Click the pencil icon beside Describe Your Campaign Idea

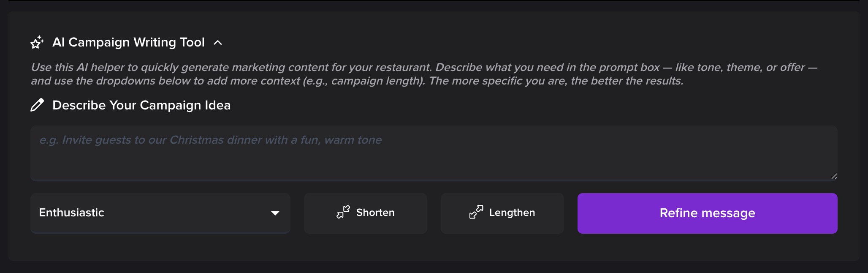coord(37,105)
